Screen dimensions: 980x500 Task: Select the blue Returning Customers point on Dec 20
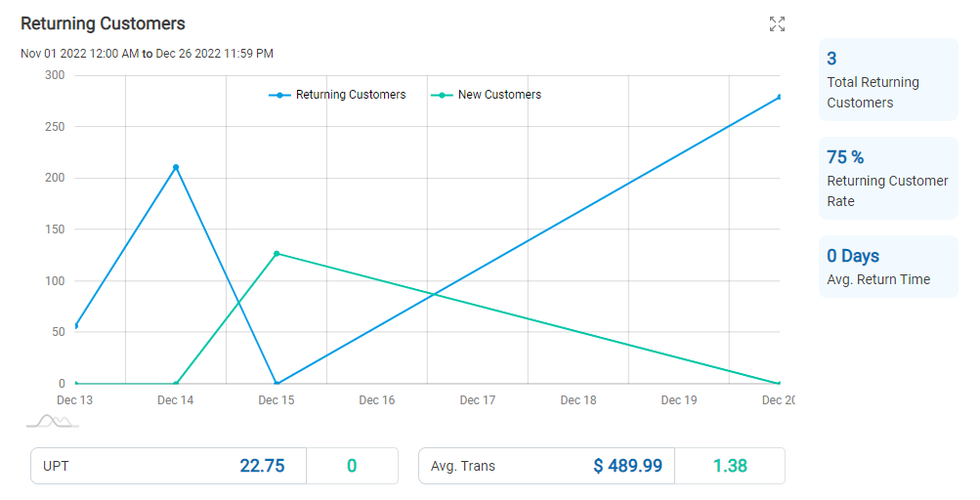coord(779,97)
